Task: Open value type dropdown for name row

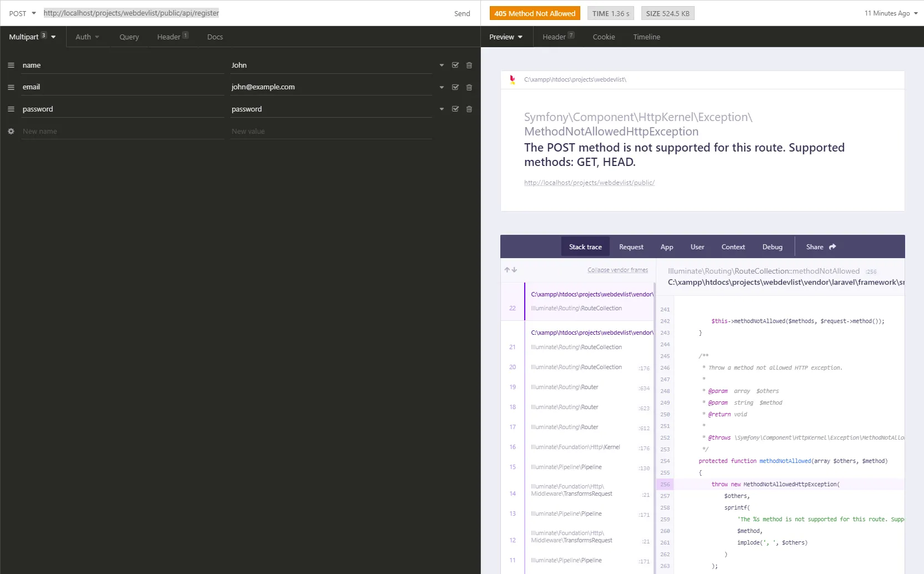Action: (441, 65)
